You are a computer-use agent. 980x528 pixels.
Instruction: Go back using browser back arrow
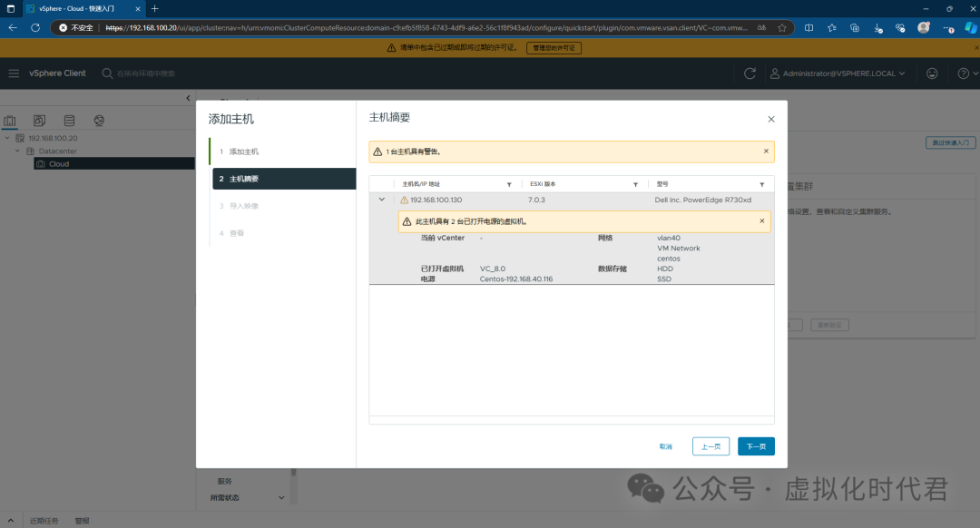[x=13, y=27]
